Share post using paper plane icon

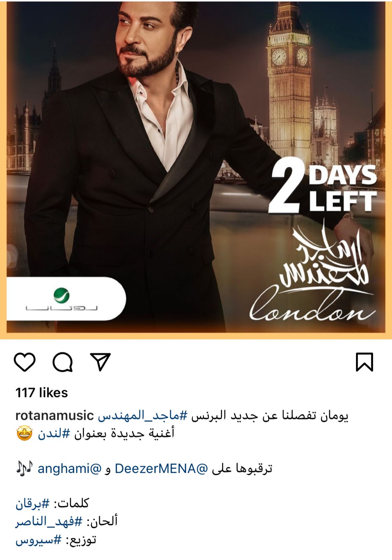pos(100,362)
